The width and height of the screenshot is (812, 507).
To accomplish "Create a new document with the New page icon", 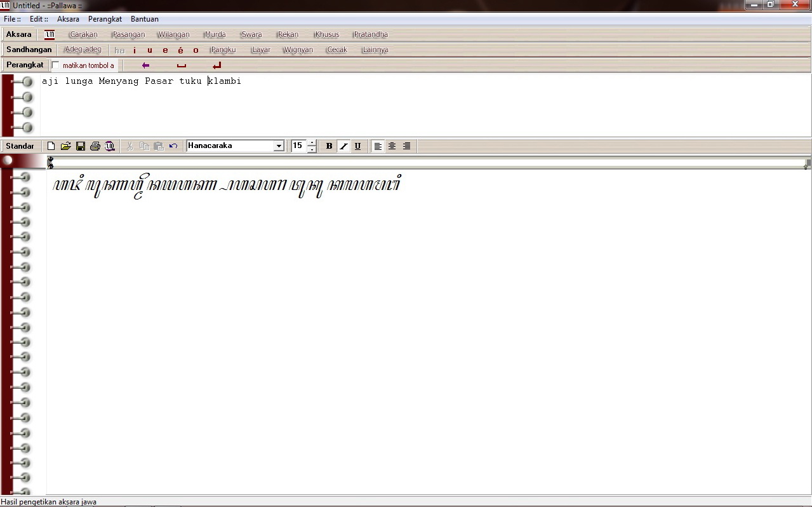I will (51, 145).
